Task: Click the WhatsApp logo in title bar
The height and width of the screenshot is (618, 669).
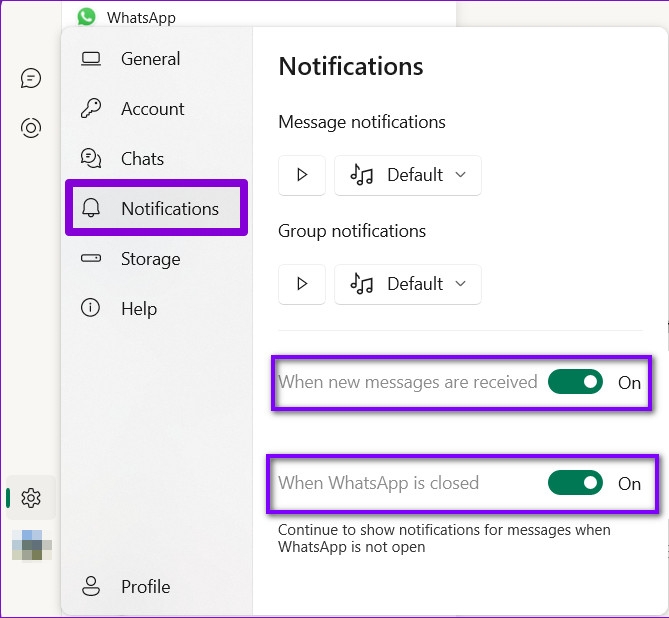Action: 87,17
